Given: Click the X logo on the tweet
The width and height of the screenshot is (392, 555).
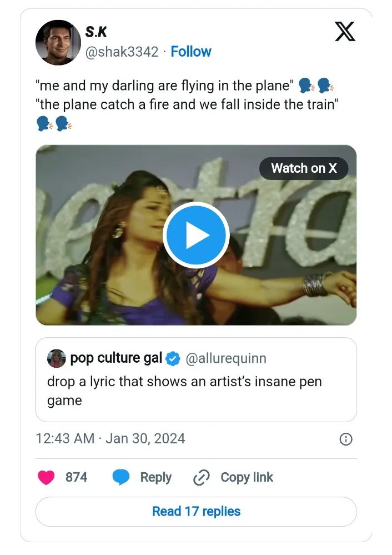Looking at the screenshot, I should pos(345,32).
